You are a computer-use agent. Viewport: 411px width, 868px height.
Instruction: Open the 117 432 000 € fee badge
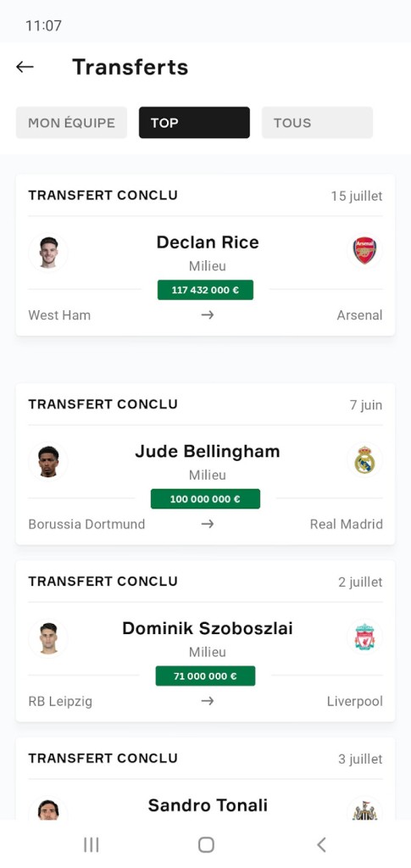point(205,290)
